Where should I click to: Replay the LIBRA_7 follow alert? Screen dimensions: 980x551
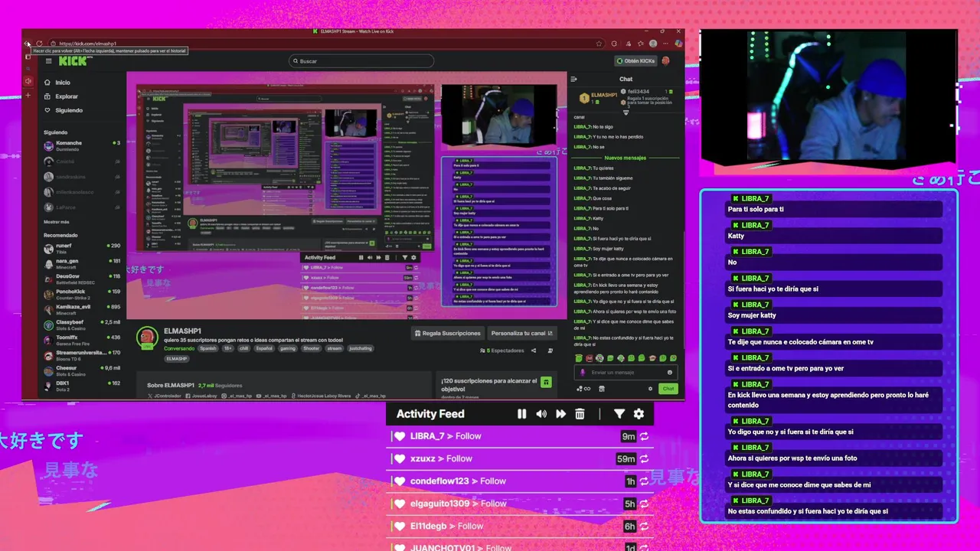tap(645, 436)
